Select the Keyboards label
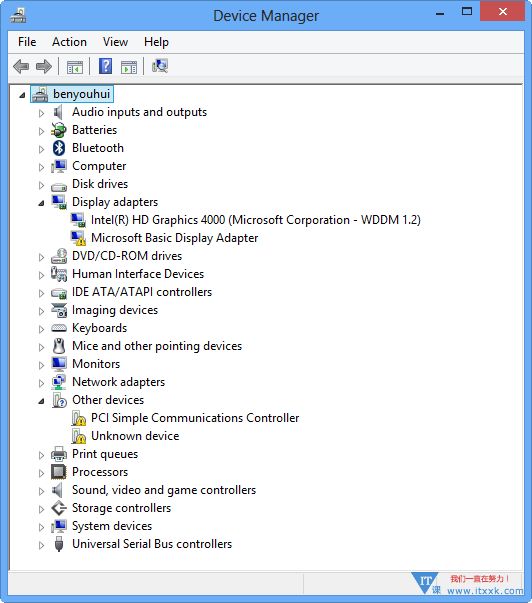The height and width of the screenshot is (603, 532). [x=99, y=328]
